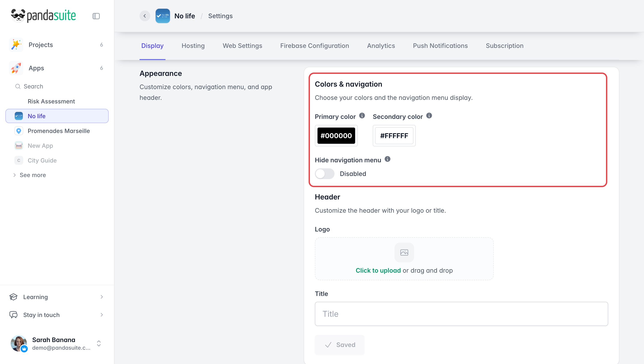Open Promenades Marseille app entry
The height and width of the screenshot is (364, 644).
pos(57,131)
